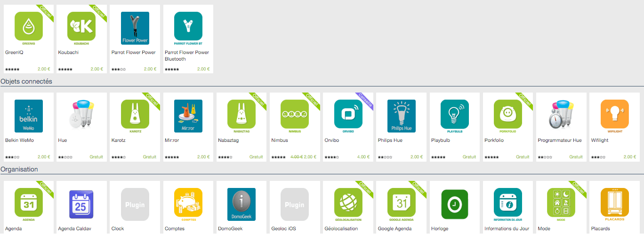
Task: Click the Wifilight plugin title
Action: point(599,140)
